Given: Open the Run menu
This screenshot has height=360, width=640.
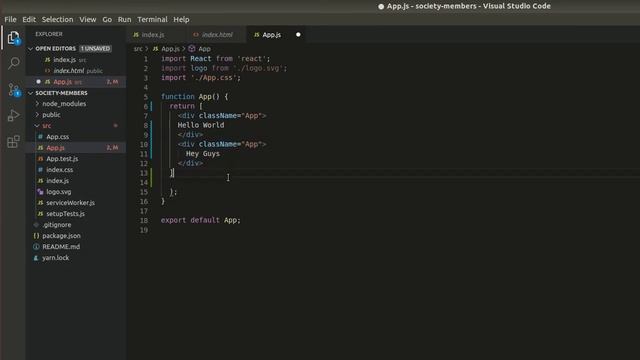Looking at the screenshot, I should [124, 20].
